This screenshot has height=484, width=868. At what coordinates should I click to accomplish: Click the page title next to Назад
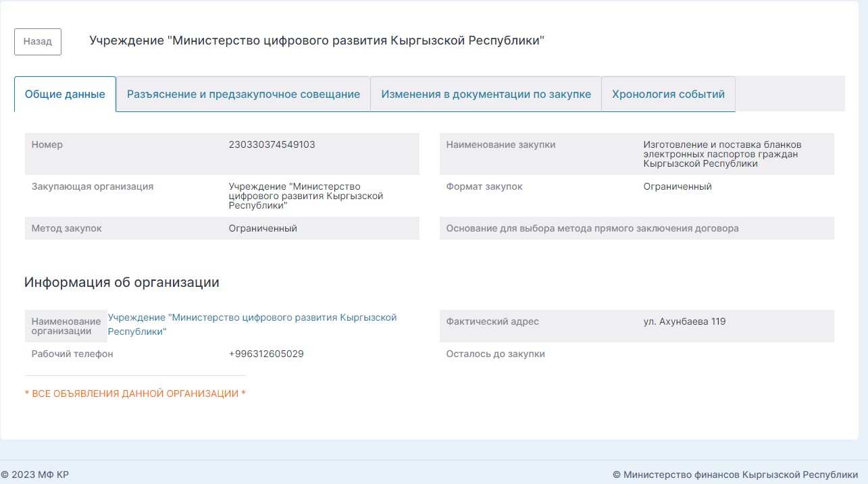pyautogui.click(x=317, y=41)
